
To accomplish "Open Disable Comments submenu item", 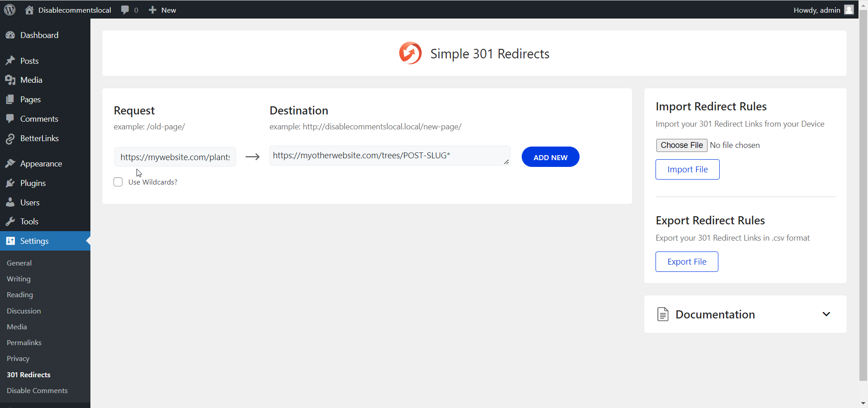I will [x=37, y=390].
